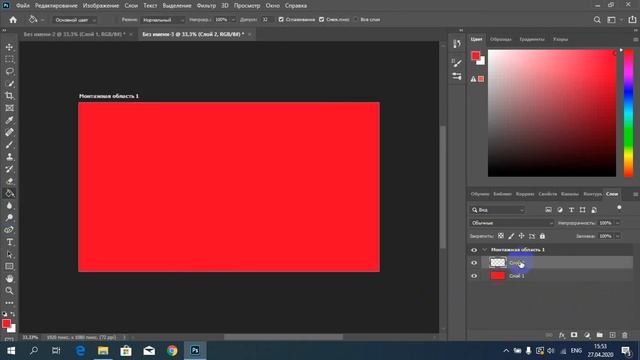The height and width of the screenshot is (360, 640).
Task: Switch to first document tab (Слой 1)
Action: coord(75,34)
